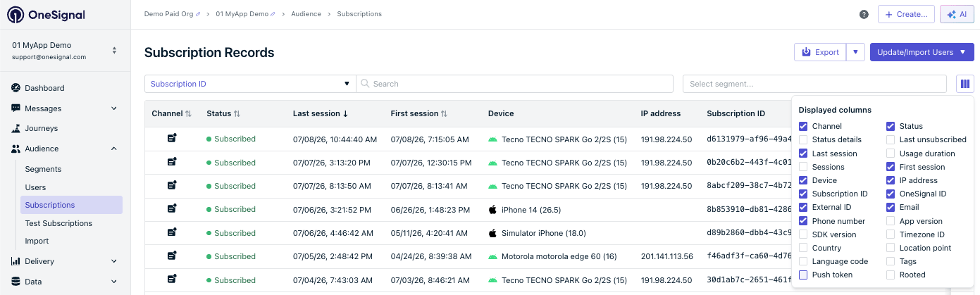Click the Audience sidebar icon

click(x=15, y=149)
